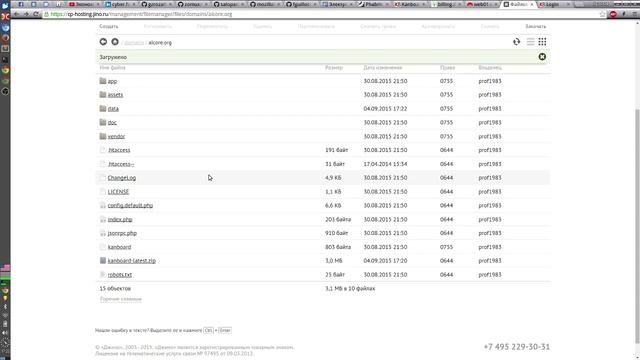
Task: Open the Создать menu
Action: (109, 26)
